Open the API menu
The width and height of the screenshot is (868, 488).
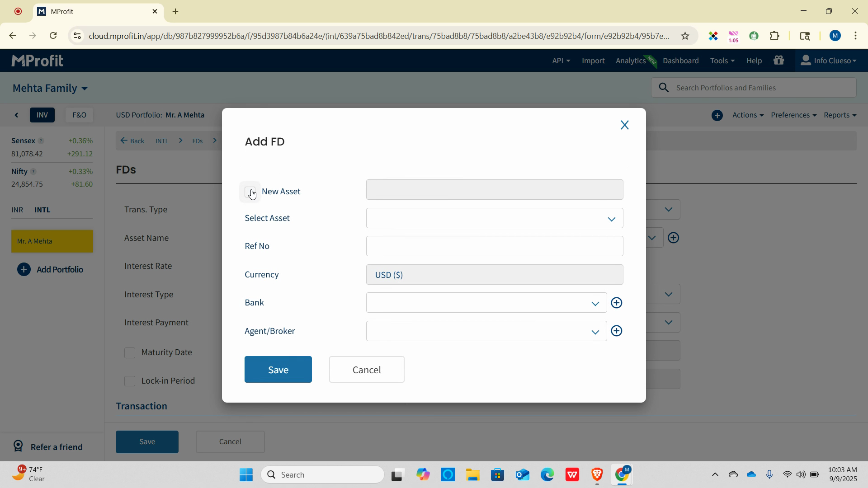tap(561, 61)
